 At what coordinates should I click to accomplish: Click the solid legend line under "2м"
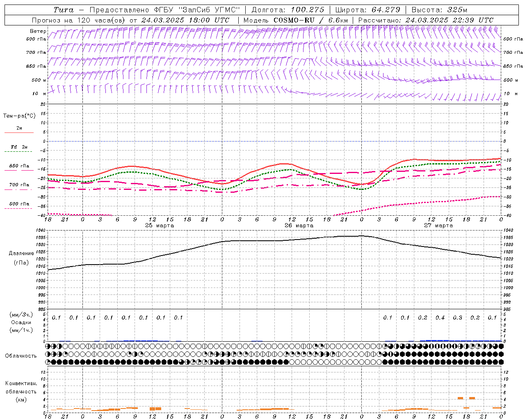19,133
